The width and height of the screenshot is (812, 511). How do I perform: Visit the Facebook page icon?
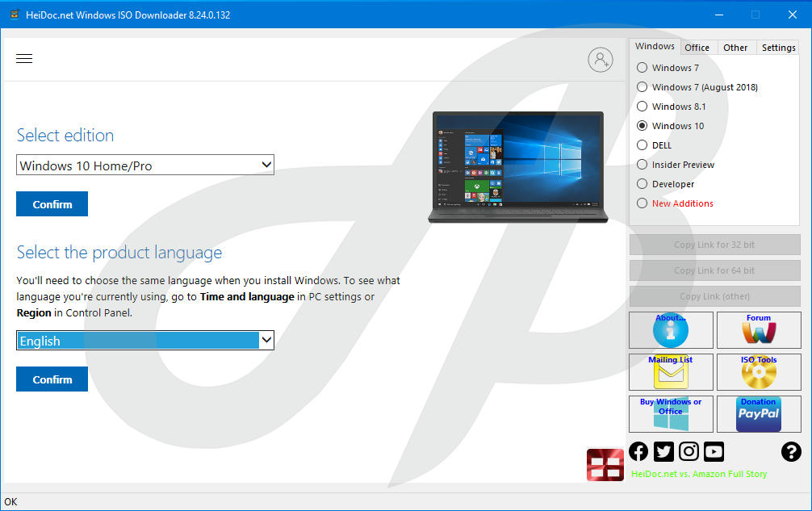point(638,451)
